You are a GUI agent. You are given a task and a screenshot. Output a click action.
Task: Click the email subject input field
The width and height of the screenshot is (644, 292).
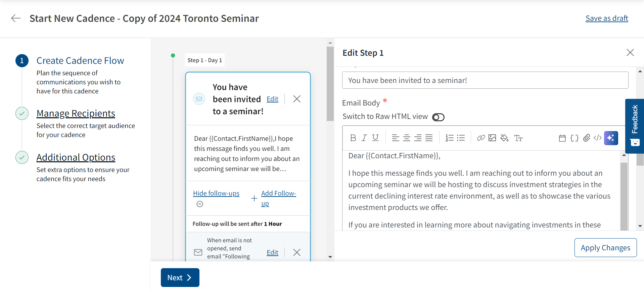tap(485, 80)
